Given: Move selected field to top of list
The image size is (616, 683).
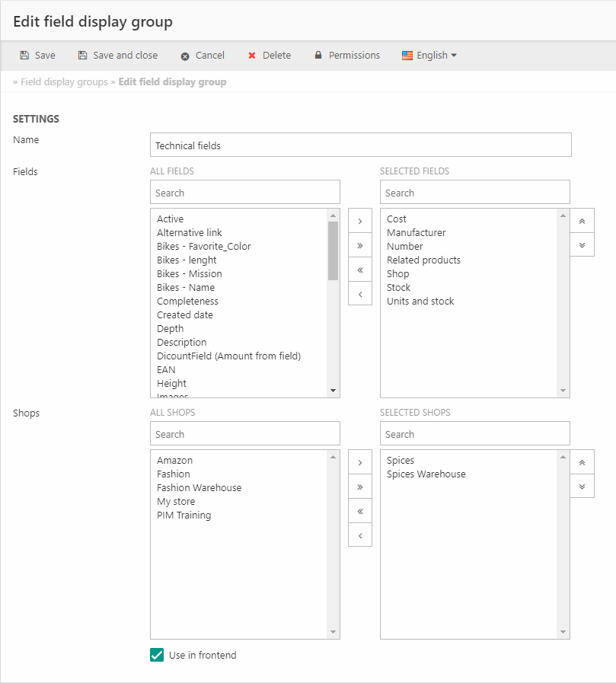Looking at the screenshot, I should tap(582, 222).
